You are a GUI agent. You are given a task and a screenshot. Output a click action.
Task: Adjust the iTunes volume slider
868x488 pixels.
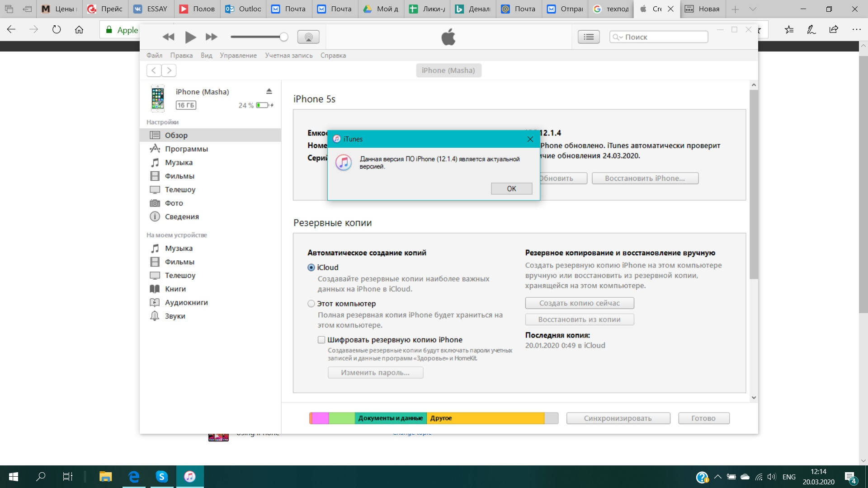[x=259, y=37]
